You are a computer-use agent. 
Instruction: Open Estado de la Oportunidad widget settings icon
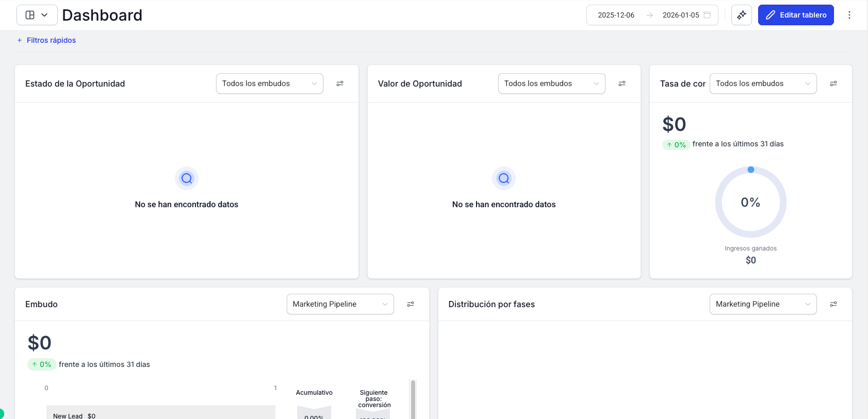pyautogui.click(x=340, y=83)
